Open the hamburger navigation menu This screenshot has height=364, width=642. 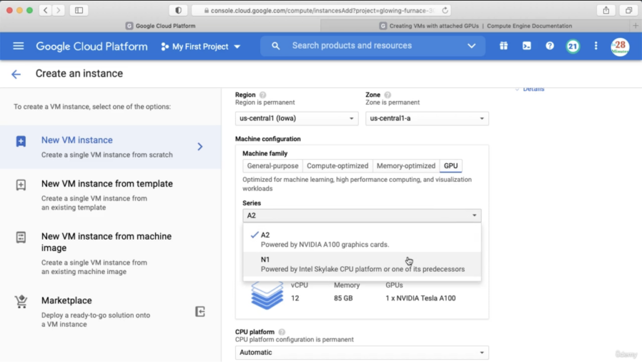click(18, 46)
